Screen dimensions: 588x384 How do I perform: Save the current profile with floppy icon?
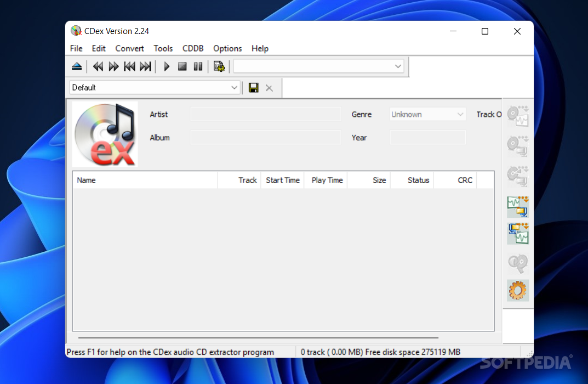coord(254,88)
